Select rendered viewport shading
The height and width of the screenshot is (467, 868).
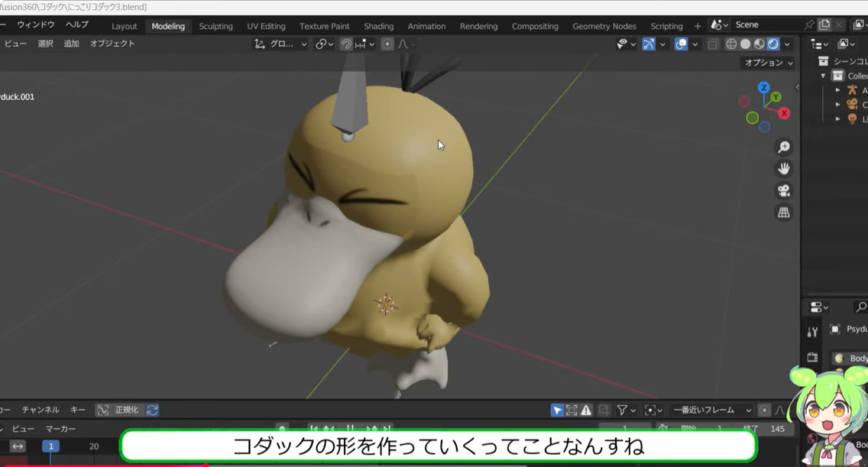[773, 44]
